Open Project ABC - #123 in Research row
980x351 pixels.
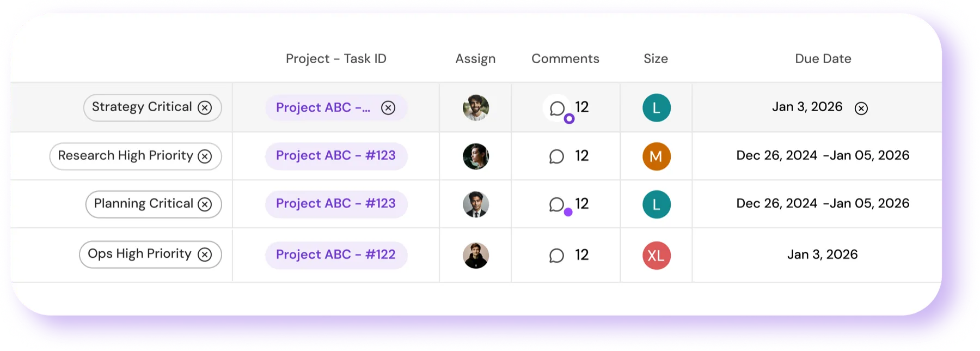336,156
